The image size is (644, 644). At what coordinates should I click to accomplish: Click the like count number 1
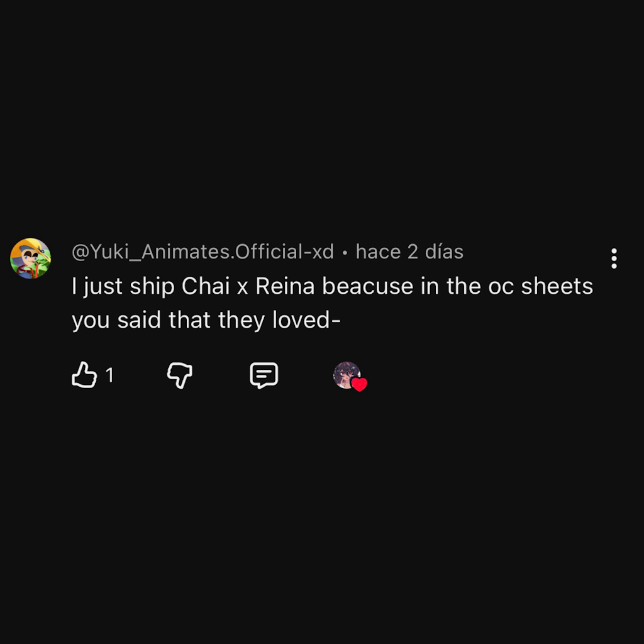click(109, 375)
